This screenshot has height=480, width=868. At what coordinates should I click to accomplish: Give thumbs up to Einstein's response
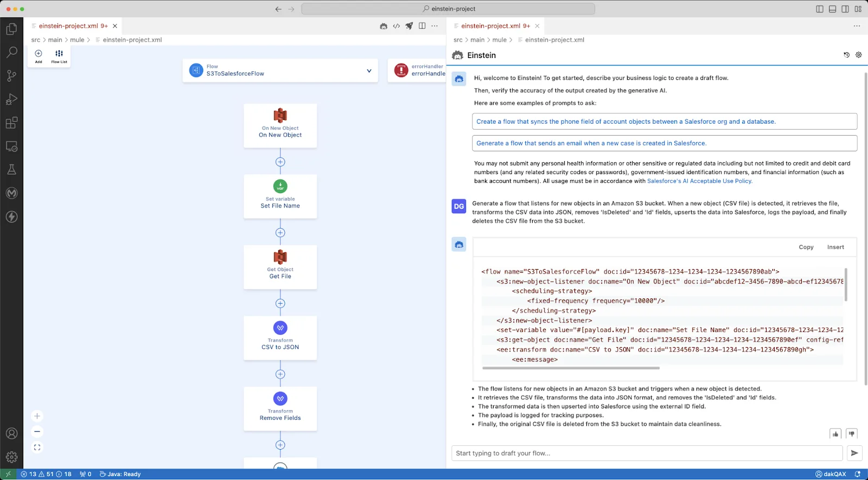pyautogui.click(x=835, y=434)
